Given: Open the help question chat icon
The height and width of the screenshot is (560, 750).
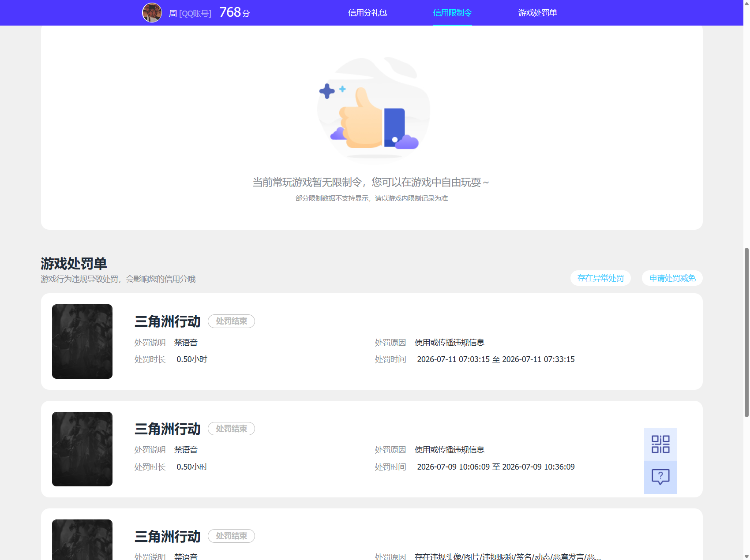Looking at the screenshot, I should 660,477.
